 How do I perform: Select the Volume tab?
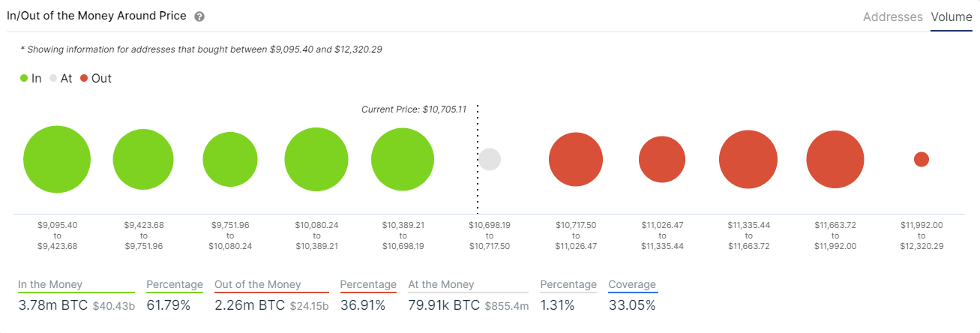(951, 16)
